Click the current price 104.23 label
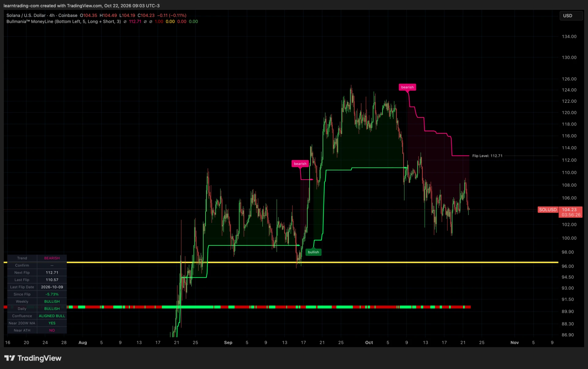Screen dimensions: 588x369 pyautogui.click(x=569, y=210)
